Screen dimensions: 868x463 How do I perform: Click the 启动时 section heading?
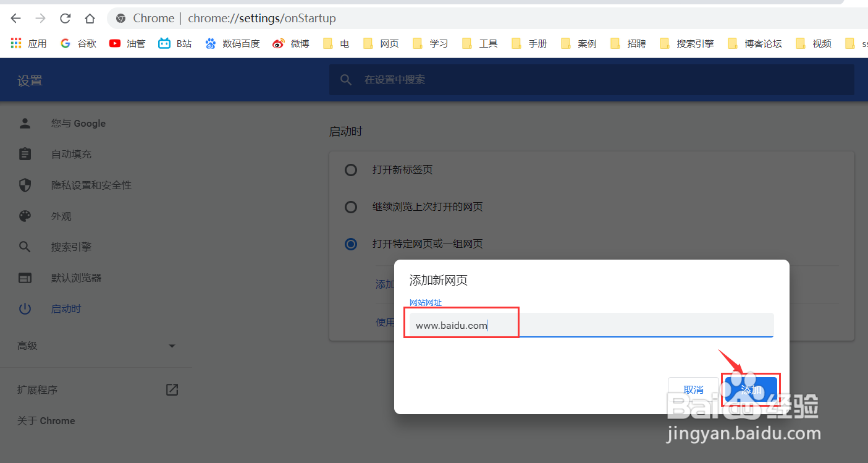[345, 132]
